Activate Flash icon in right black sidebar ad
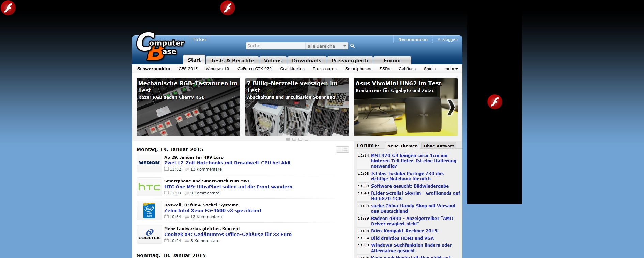 point(495,102)
